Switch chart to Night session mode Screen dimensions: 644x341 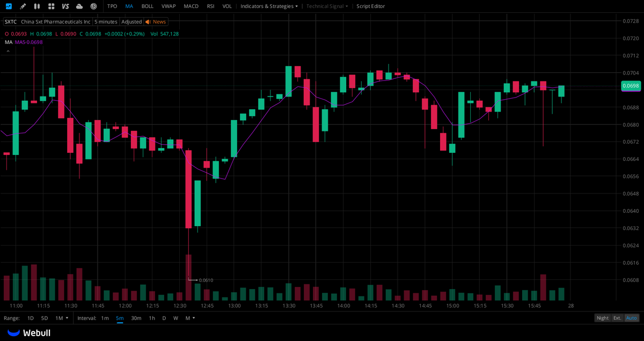coord(603,318)
